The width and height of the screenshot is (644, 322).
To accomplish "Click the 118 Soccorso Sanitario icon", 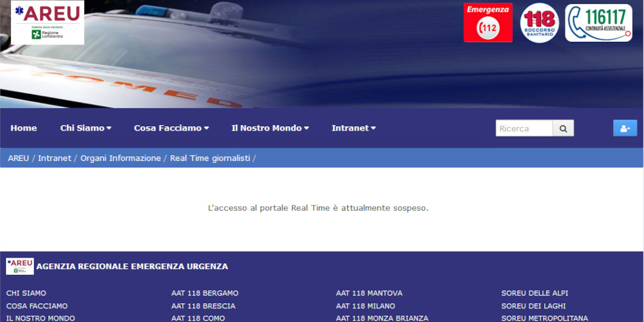I will pyautogui.click(x=539, y=23).
